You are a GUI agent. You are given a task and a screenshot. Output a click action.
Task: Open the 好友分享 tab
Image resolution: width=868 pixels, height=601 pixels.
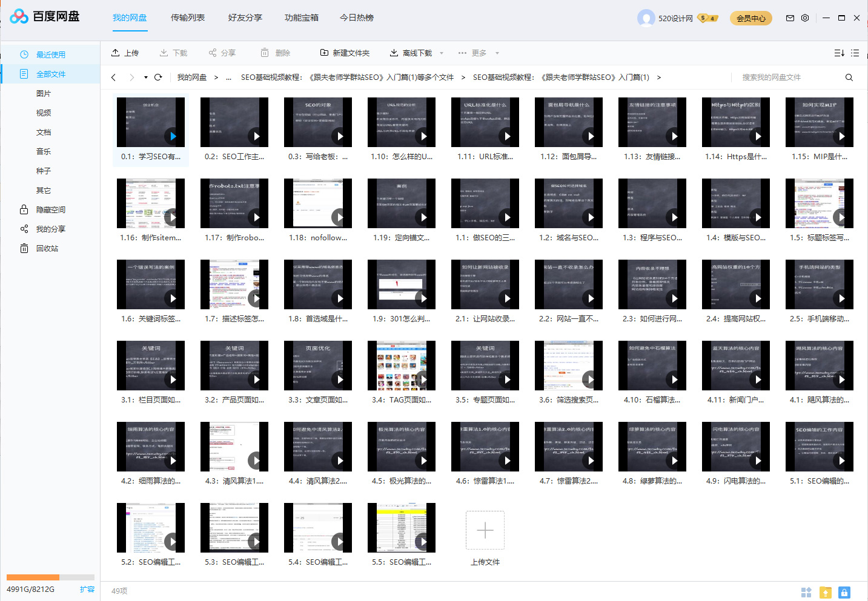point(245,18)
